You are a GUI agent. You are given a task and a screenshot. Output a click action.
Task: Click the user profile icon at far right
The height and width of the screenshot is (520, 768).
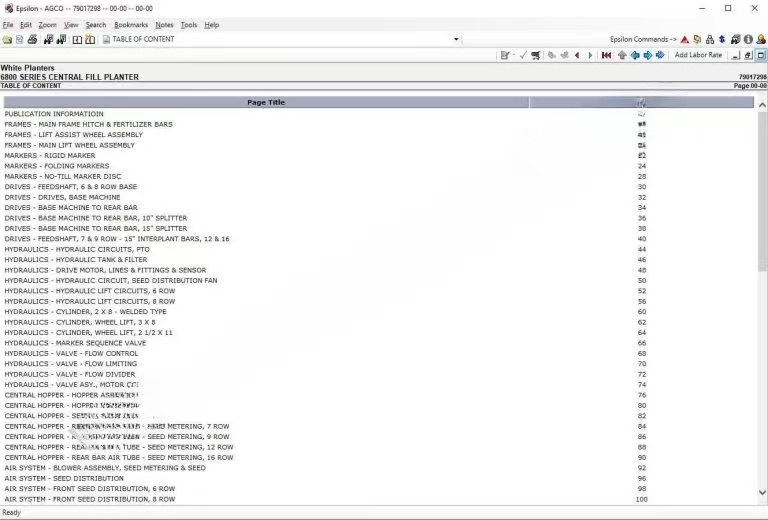(x=761, y=40)
